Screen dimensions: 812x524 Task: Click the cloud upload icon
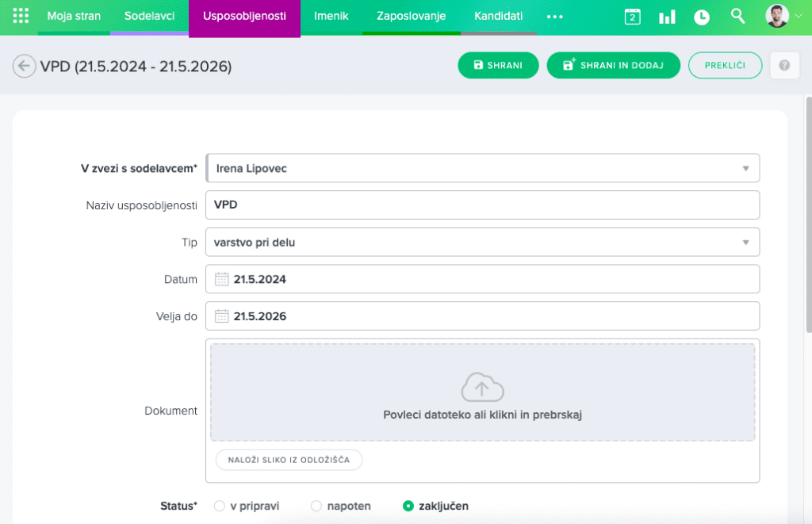click(x=482, y=388)
